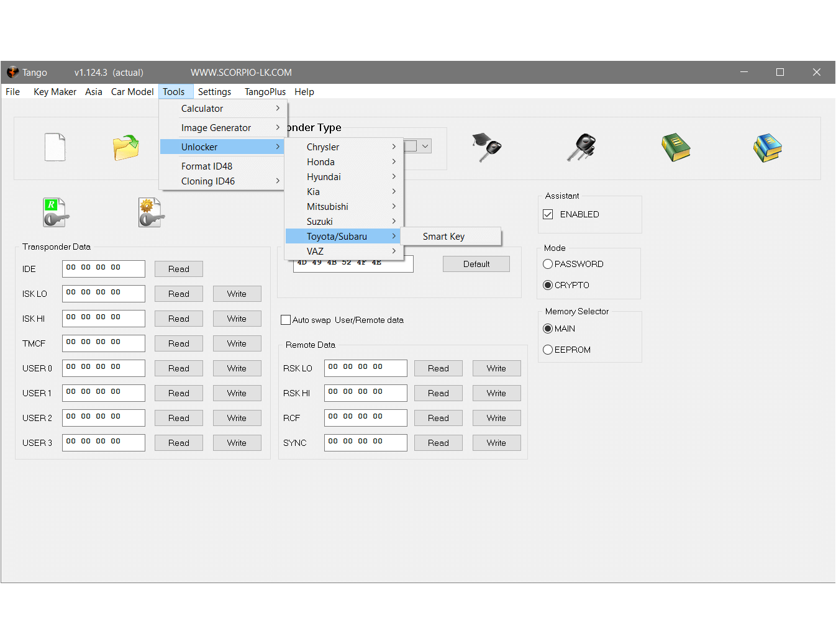The image size is (836, 644).
Task: Select CRYPTO mode
Action: tap(548, 285)
